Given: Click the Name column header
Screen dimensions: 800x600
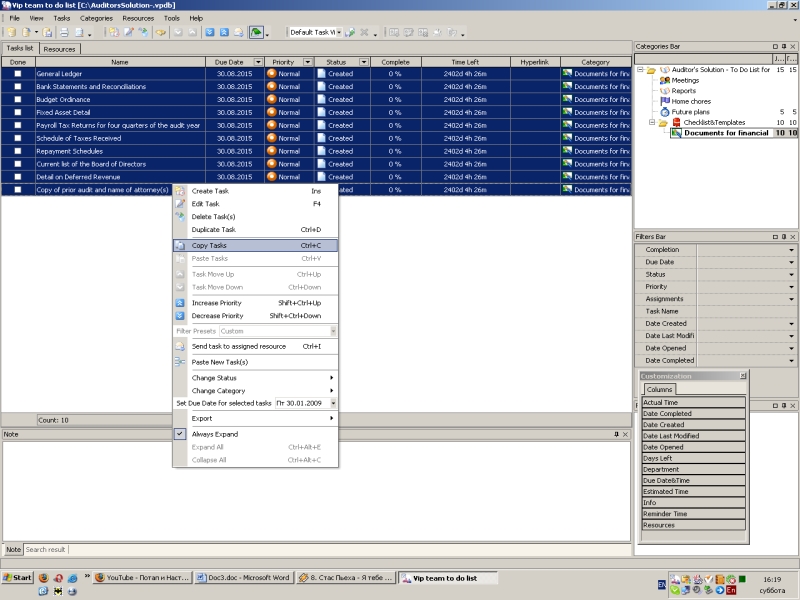Looking at the screenshot, I should 119,62.
